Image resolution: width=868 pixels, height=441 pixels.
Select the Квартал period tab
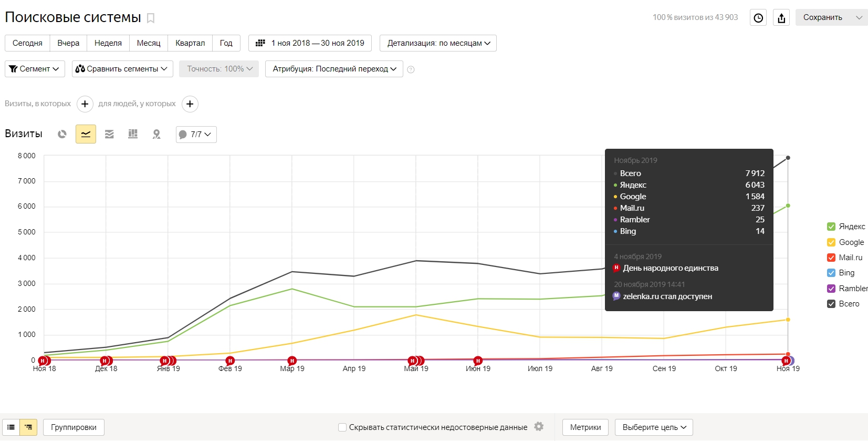click(x=190, y=43)
